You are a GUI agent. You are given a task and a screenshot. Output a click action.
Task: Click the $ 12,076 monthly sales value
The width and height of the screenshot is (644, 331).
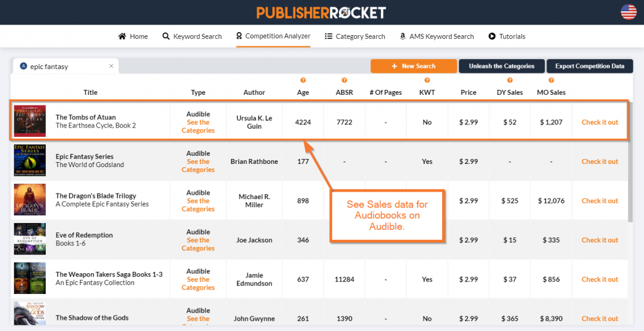click(x=551, y=201)
